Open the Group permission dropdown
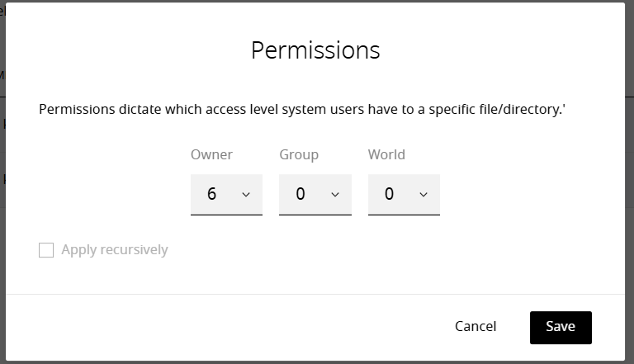Screen dimensions: 634x364 pyautogui.click(x=315, y=195)
